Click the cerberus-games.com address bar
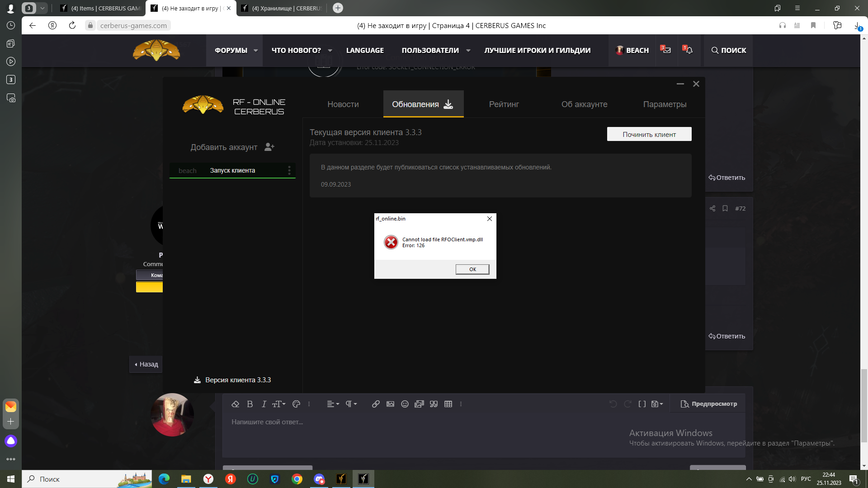The height and width of the screenshot is (488, 868). pyautogui.click(x=133, y=25)
